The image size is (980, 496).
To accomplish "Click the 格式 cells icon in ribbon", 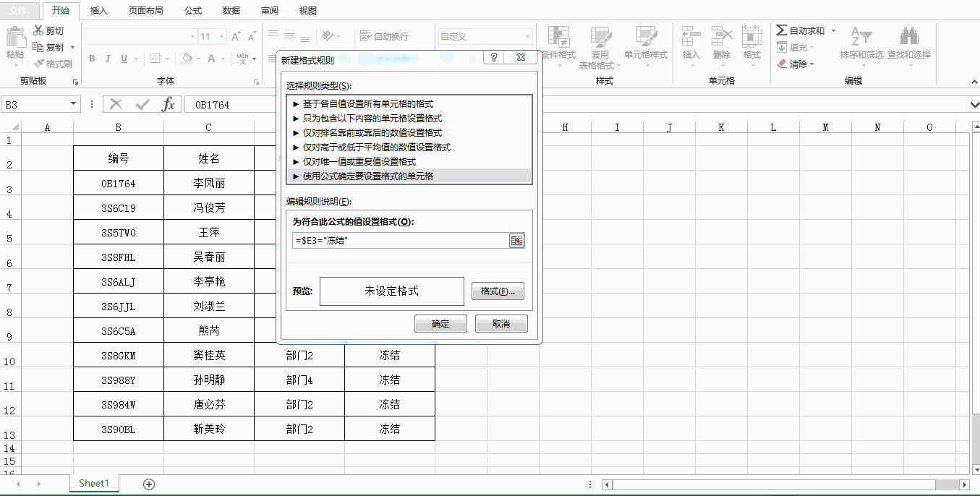I will (x=752, y=38).
